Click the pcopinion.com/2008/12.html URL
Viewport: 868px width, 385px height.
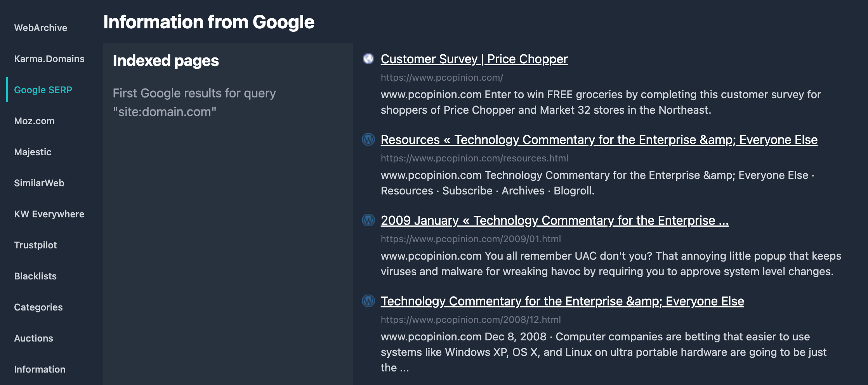click(470, 320)
